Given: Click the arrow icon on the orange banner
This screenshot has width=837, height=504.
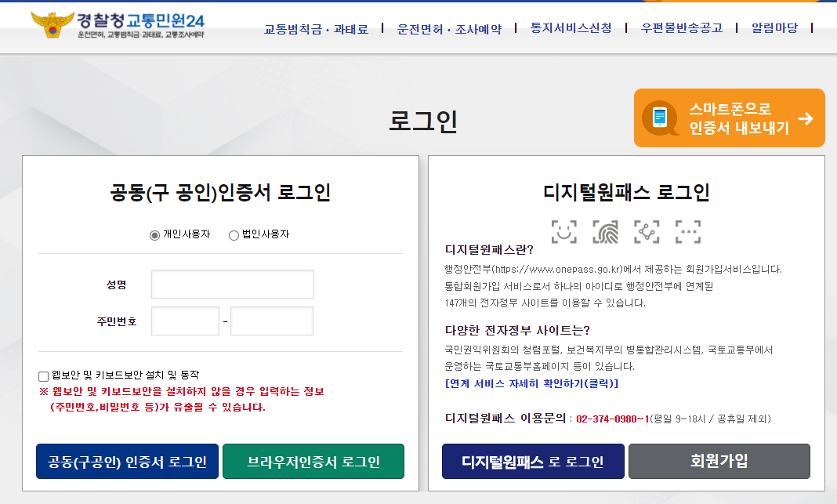Looking at the screenshot, I should [x=807, y=118].
